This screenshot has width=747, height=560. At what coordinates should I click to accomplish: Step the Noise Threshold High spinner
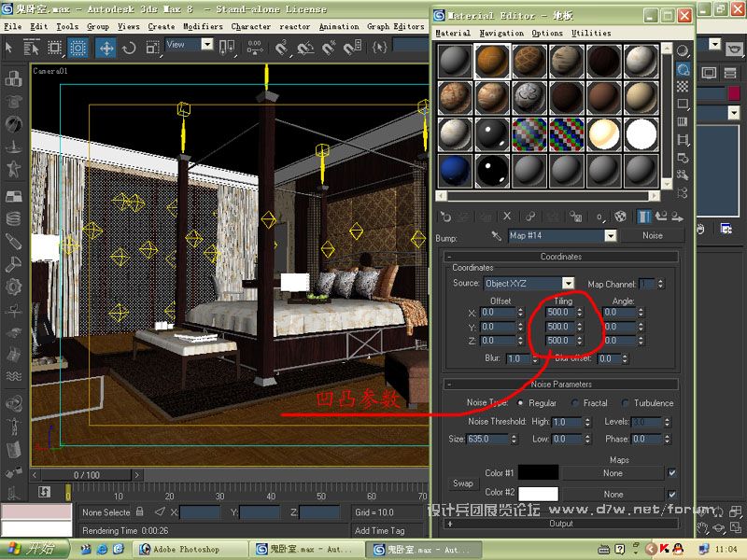tap(587, 422)
